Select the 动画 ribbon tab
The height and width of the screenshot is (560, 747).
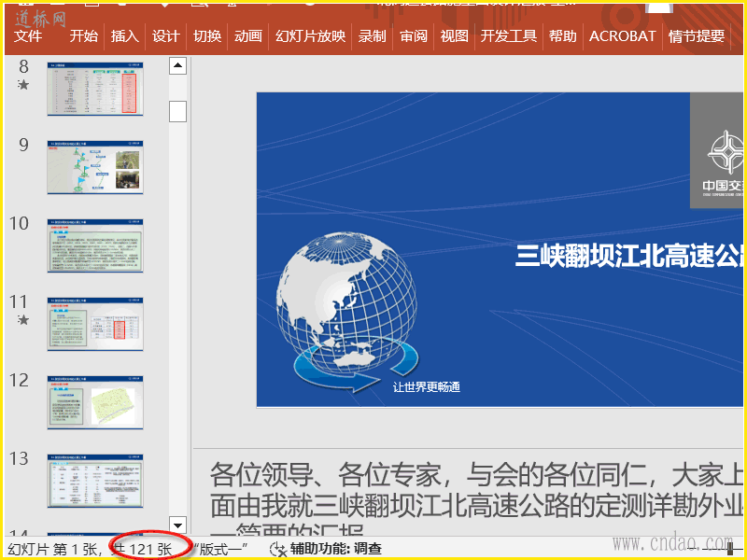coord(248,36)
